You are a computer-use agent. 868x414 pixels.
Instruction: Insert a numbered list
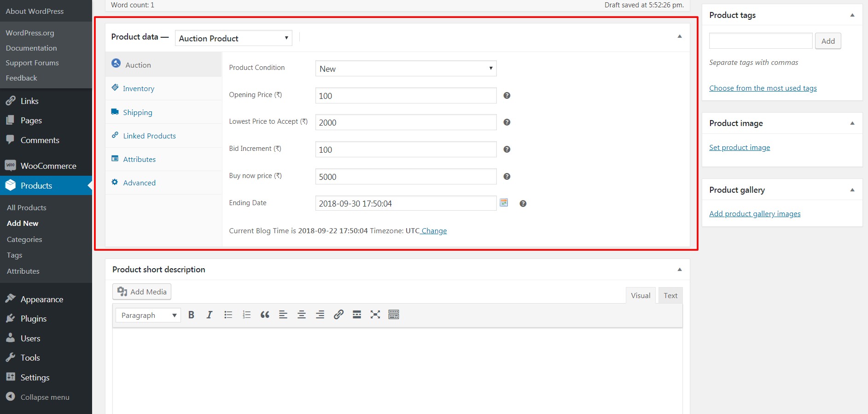(246, 315)
